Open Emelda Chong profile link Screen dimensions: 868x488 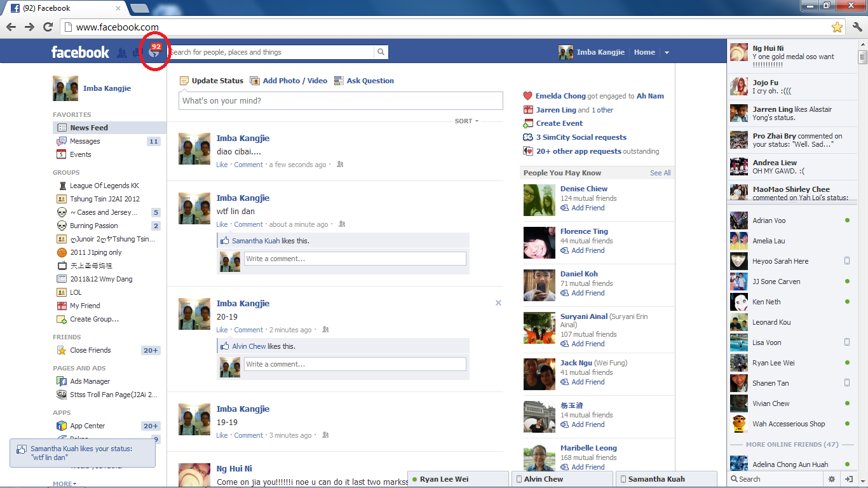(x=560, y=96)
